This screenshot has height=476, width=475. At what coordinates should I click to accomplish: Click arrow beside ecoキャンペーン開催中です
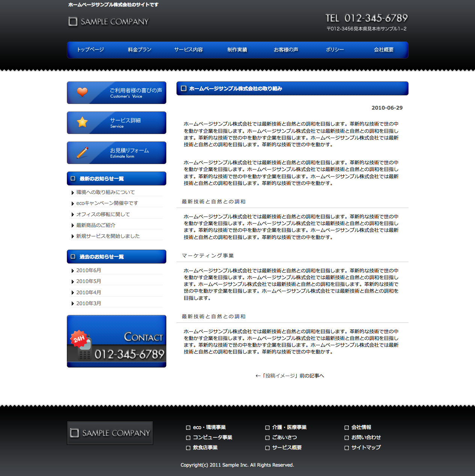click(x=73, y=203)
